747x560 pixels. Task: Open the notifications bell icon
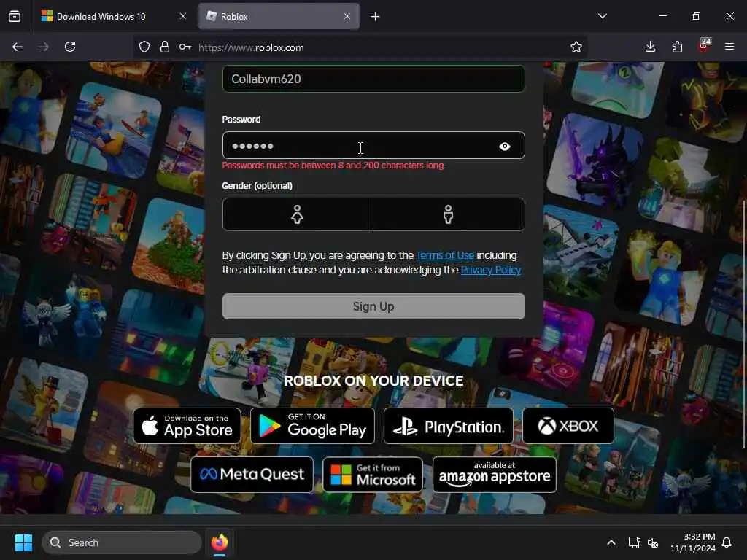pyautogui.click(x=727, y=542)
